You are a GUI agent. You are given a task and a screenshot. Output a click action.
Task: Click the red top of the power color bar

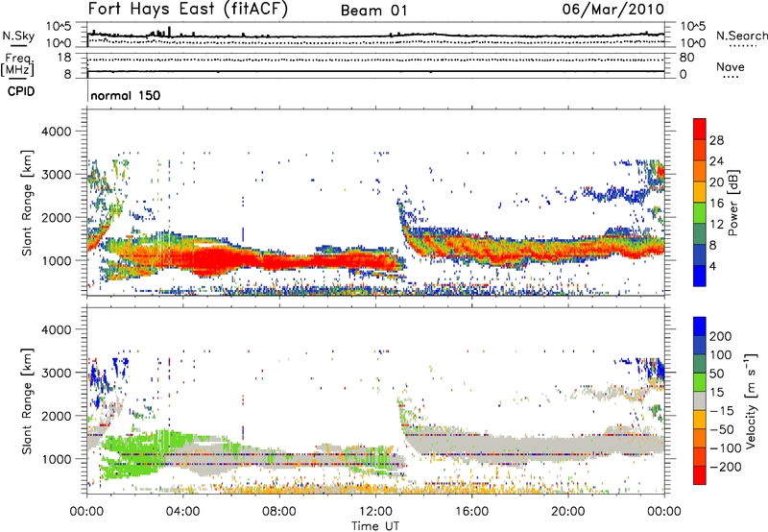coord(700,129)
